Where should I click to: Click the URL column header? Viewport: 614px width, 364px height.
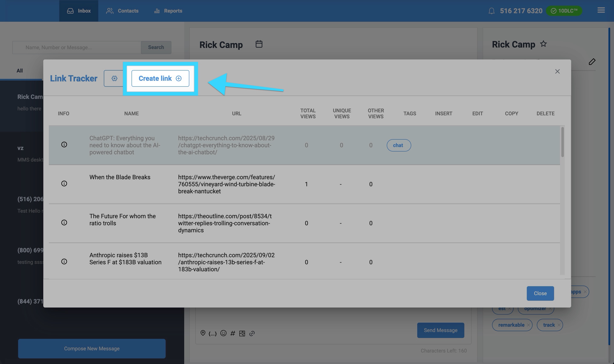tap(236, 114)
